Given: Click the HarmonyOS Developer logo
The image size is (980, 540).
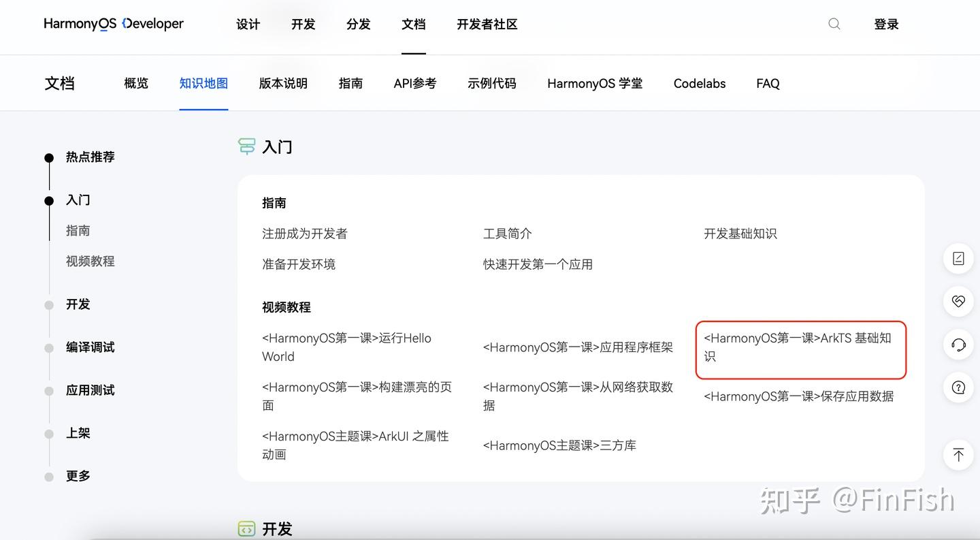Looking at the screenshot, I should (x=114, y=24).
